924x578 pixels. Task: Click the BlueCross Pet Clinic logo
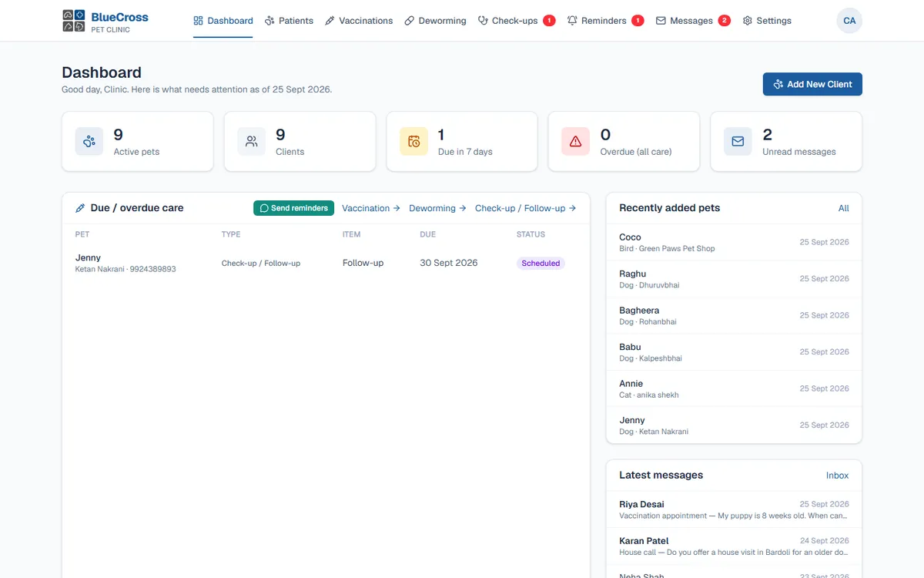[x=105, y=21]
